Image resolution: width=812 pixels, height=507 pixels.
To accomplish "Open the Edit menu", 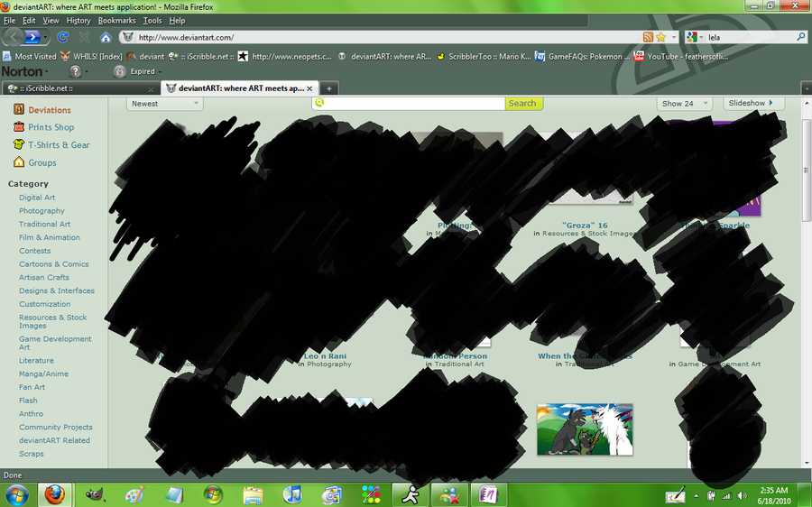I will tap(29, 21).
